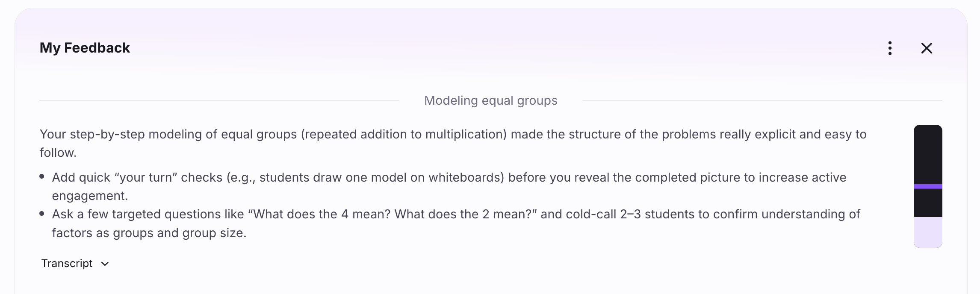Click the dark section below the purple marker
The width and height of the screenshot is (980, 294).
tap(928, 203)
